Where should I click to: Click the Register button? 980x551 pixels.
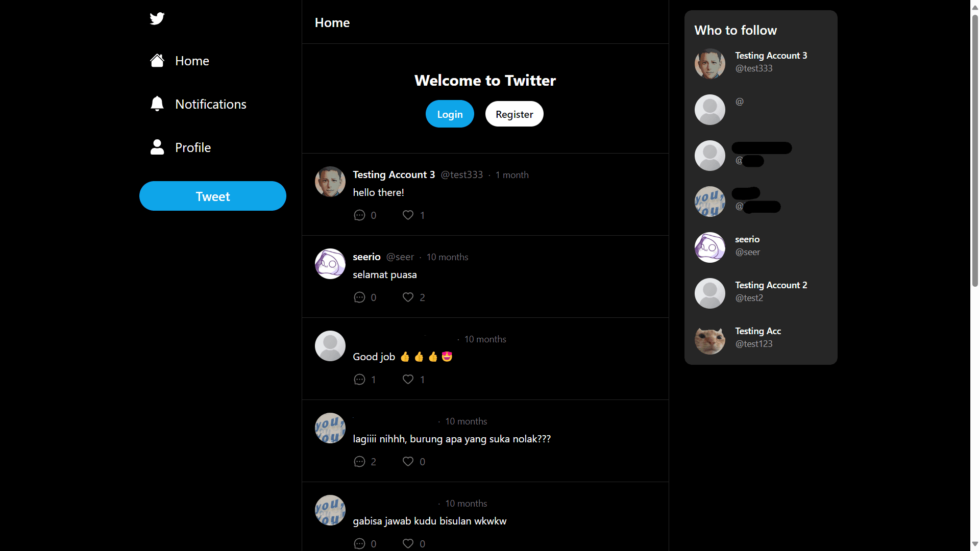coord(513,114)
